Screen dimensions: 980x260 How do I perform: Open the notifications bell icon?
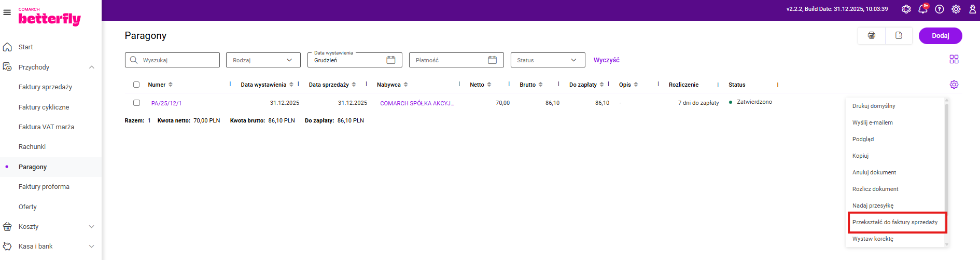tap(922, 9)
